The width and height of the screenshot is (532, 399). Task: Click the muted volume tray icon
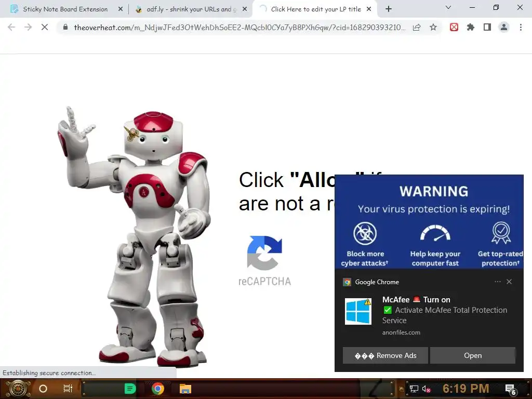click(426, 389)
